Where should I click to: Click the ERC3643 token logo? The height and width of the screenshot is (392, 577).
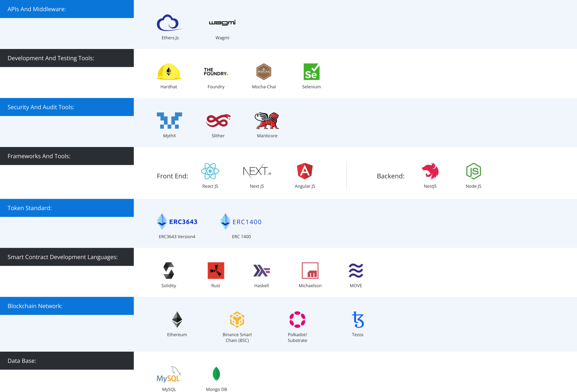tap(177, 222)
